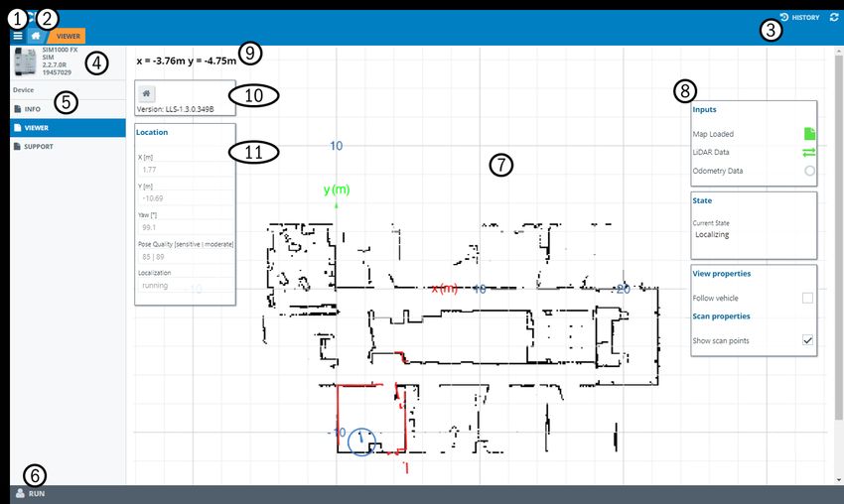Screen dimensions: 844x504
Task: Click the Location panel heading
Action: 152,132
